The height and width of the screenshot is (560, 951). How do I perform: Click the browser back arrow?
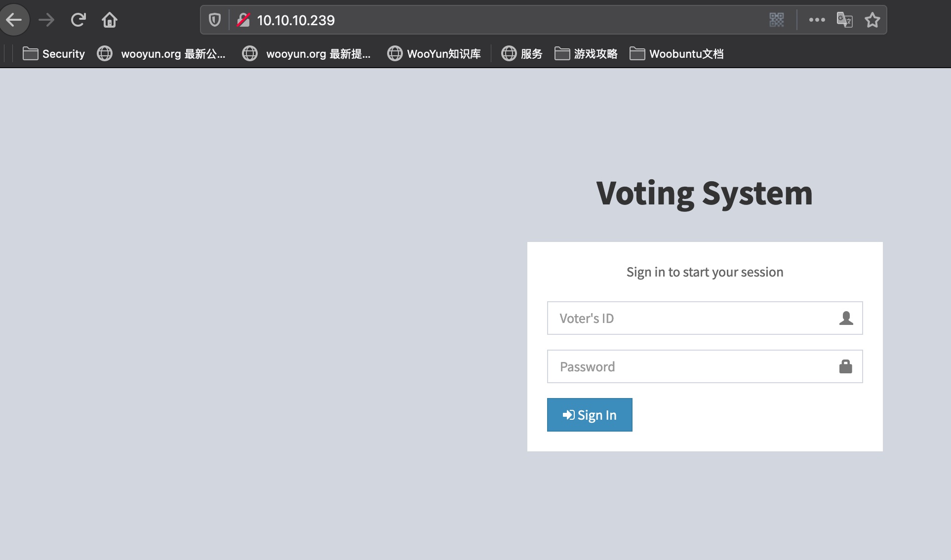[14, 20]
